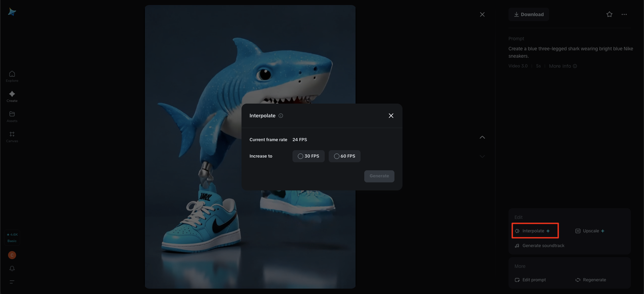644x294 pixels.
Task: Show Interpolate info tooltip icon
Action: 281,116
